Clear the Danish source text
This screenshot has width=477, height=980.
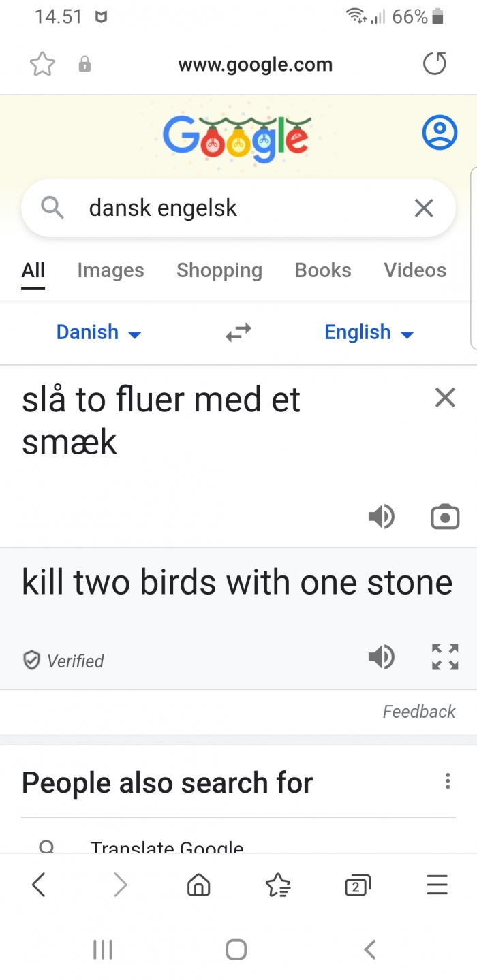pos(445,398)
